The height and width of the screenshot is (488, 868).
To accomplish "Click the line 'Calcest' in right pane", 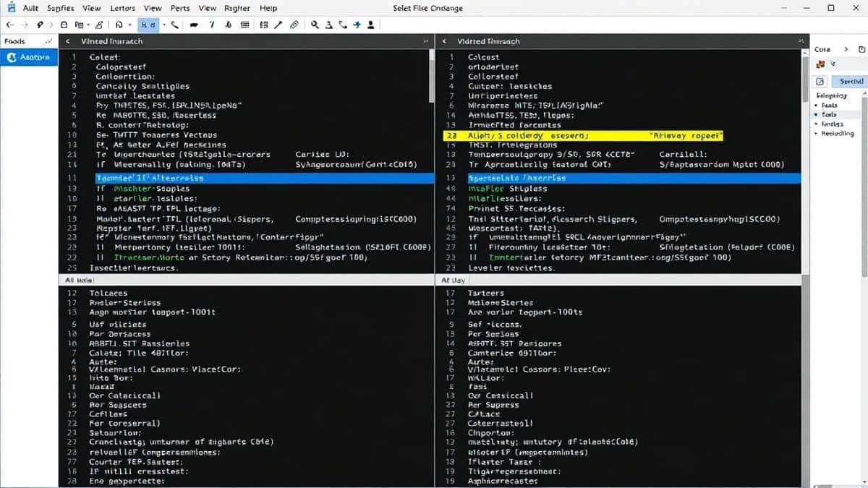I will (483, 57).
